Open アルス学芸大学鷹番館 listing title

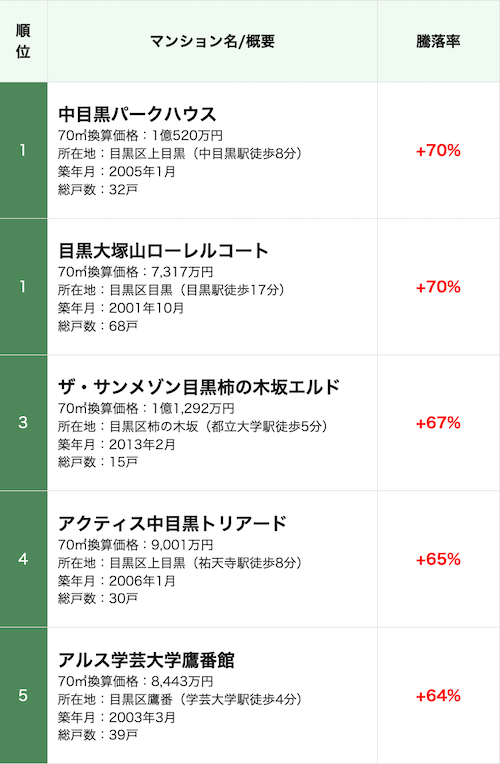[146, 660]
